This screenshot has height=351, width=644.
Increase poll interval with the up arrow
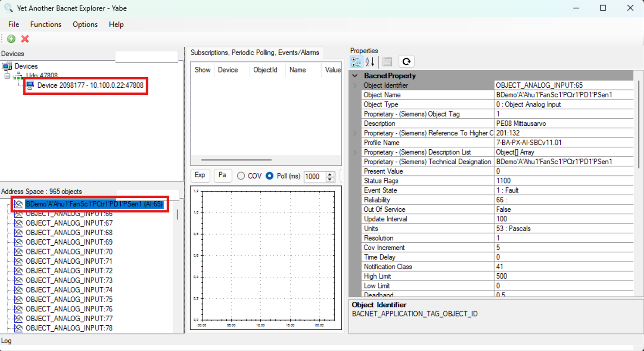click(330, 174)
